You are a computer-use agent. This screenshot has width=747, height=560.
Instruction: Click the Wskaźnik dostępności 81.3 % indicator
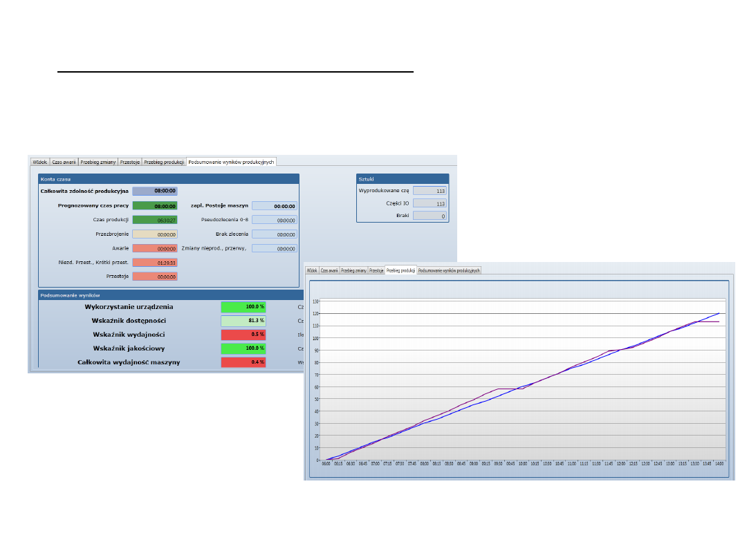243,321
